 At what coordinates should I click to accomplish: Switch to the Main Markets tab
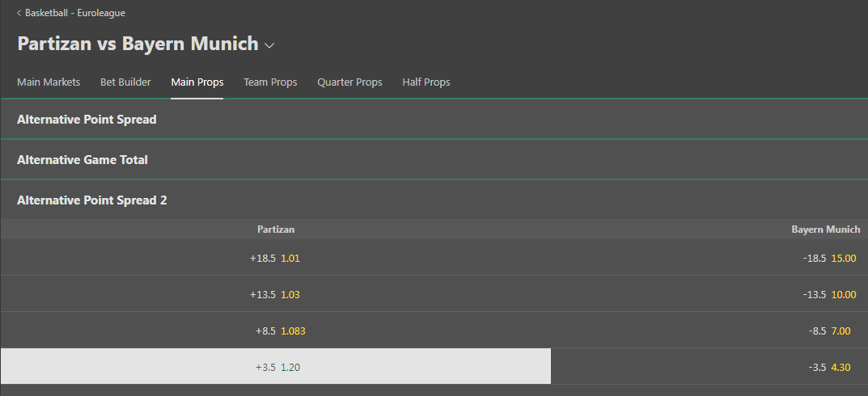[x=49, y=82]
